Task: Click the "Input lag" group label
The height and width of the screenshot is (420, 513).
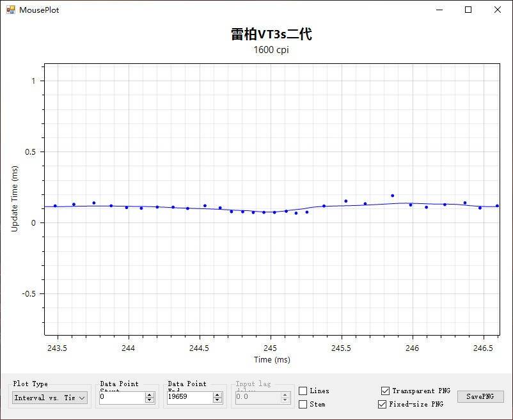Action: pyautogui.click(x=253, y=384)
